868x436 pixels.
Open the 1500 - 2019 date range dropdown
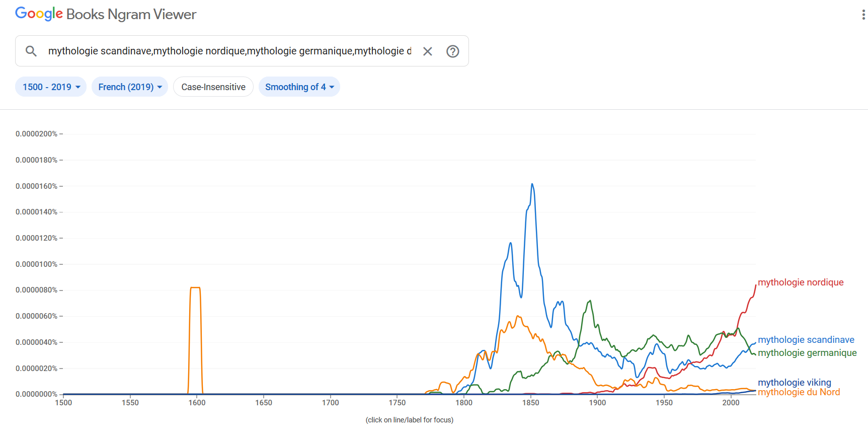click(50, 87)
